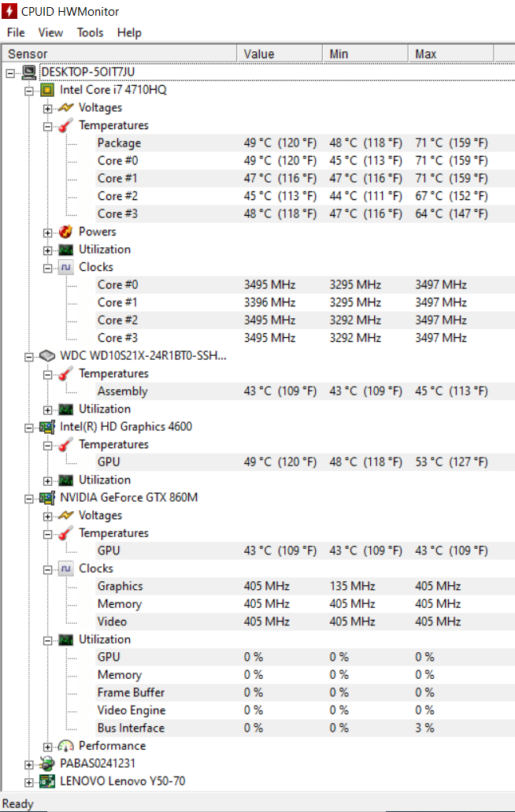
Task: Click the Max column header
Action: pyautogui.click(x=450, y=54)
